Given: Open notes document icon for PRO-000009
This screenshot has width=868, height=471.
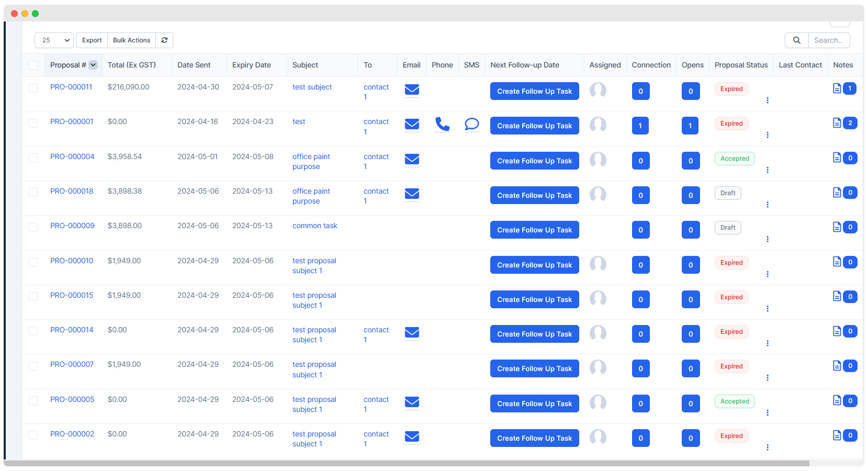Looking at the screenshot, I should pyautogui.click(x=837, y=227).
